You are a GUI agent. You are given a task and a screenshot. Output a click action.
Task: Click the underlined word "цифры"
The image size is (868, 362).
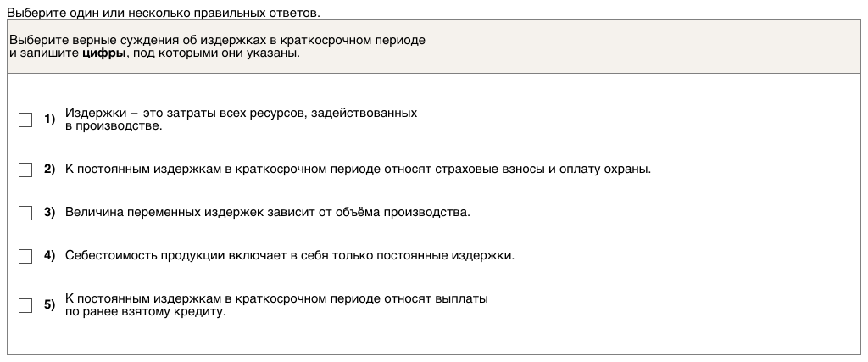coord(103,53)
